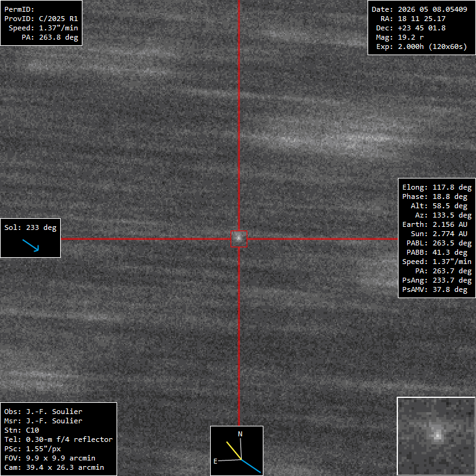Image resolution: width=476 pixels, height=476 pixels.
Task: Select the 'ProvID: C/2025 R1' text
Action: (41, 19)
